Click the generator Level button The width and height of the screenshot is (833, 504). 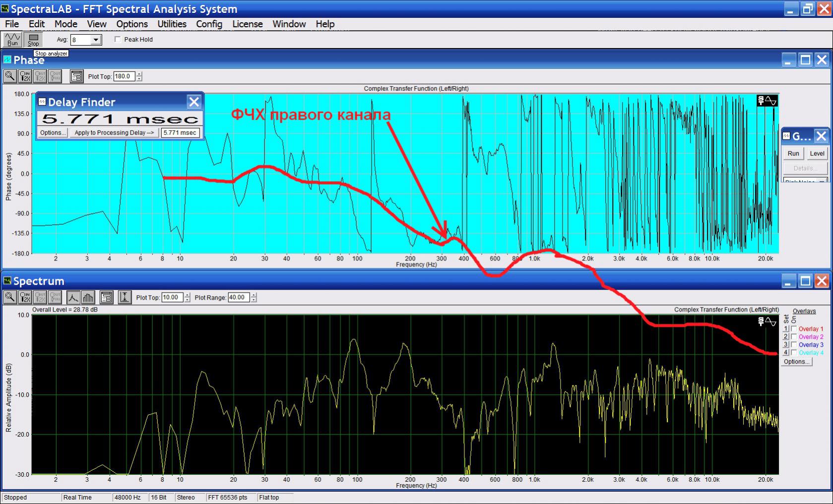coord(817,153)
